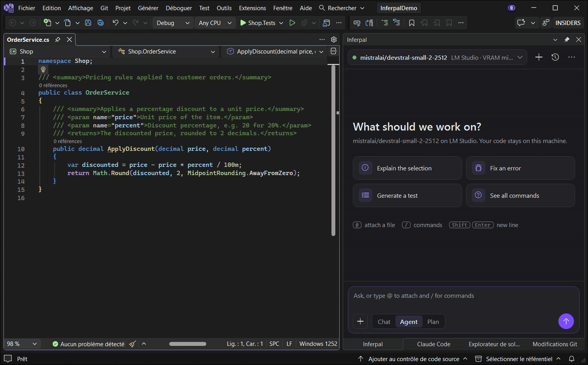The width and height of the screenshot is (588, 365).
Task: Click the icon with an arrow above indented lines
Action: [397, 23]
